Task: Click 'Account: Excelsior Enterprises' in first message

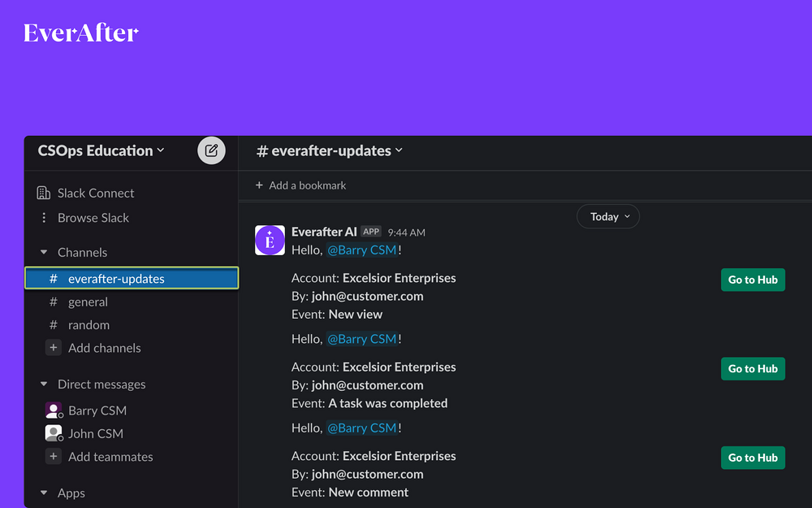Action: click(x=374, y=278)
